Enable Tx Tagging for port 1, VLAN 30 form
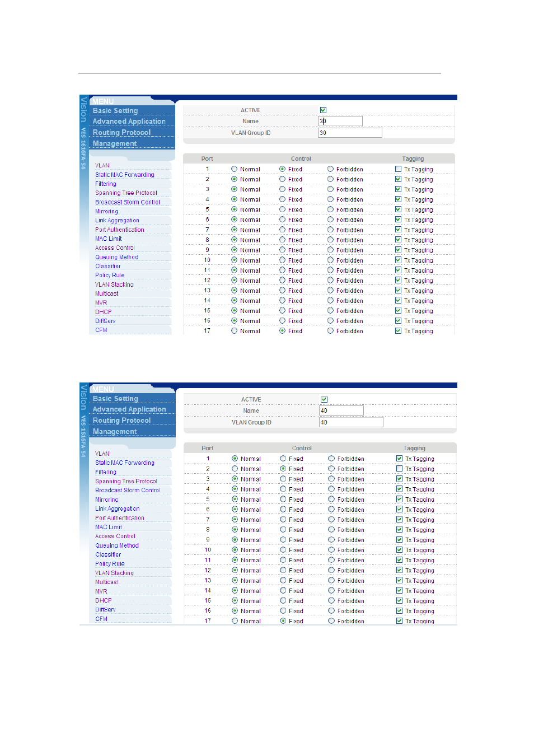The image size is (534, 756). (398, 169)
